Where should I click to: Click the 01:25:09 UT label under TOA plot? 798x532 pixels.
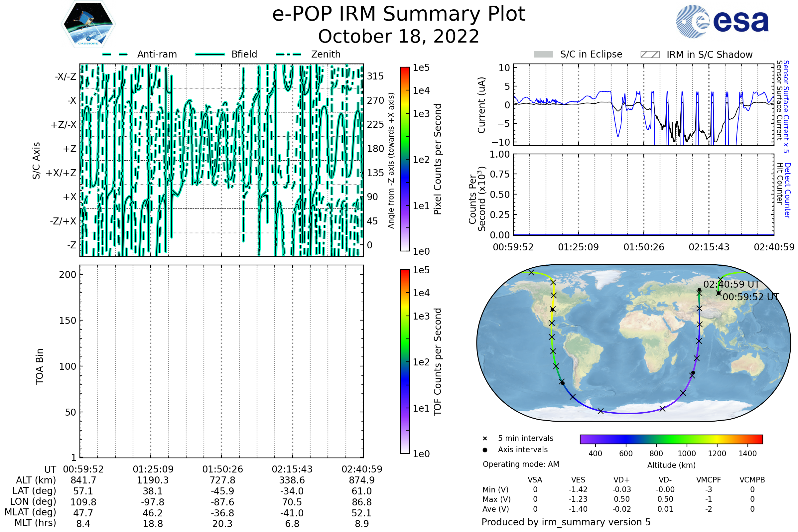pos(153,469)
